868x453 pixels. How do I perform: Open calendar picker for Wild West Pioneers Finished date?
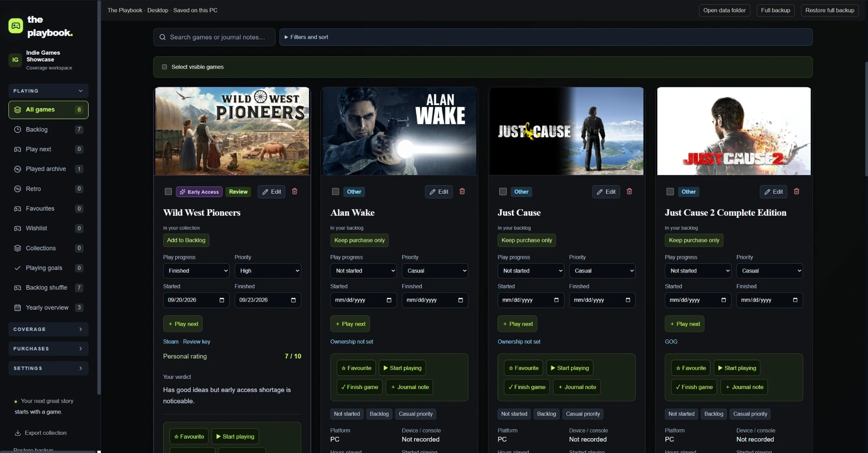click(293, 300)
